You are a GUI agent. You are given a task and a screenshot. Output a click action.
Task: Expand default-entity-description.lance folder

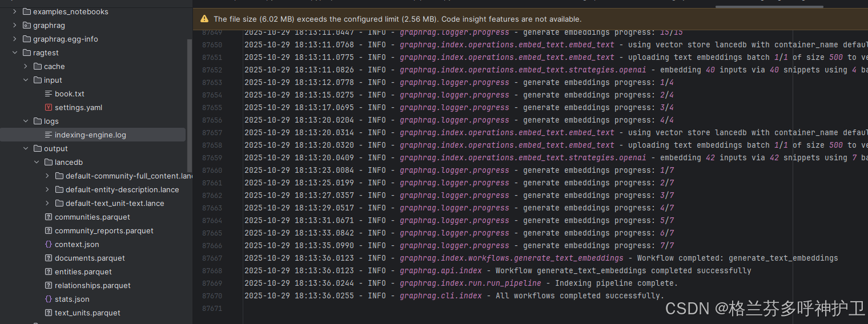pos(47,189)
